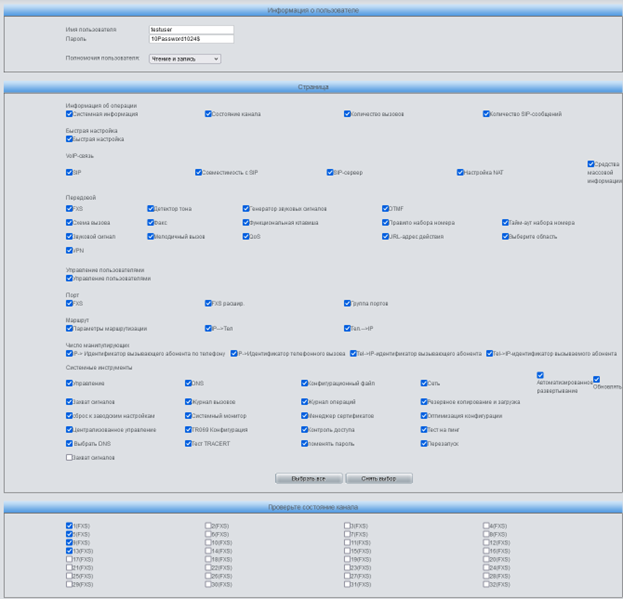
Task: Uncheck the 'Обновлять' checkbox
Action: (x=596, y=379)
